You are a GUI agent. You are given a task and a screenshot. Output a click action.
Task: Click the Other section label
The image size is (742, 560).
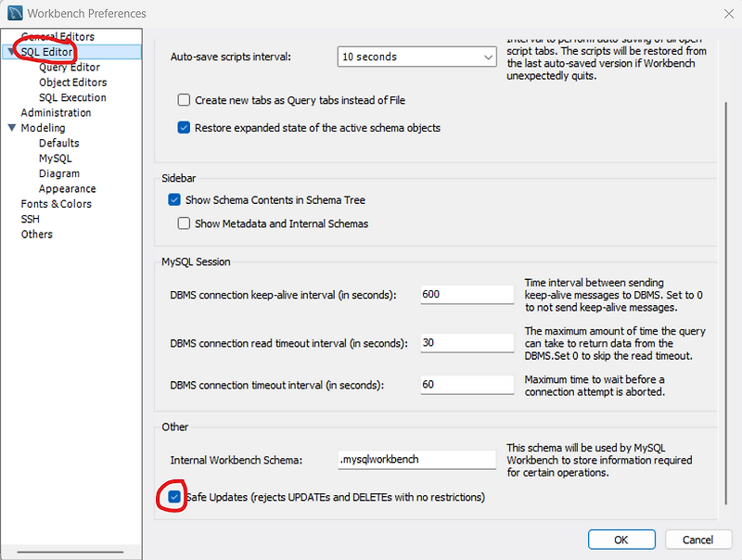tap(174, 427)
